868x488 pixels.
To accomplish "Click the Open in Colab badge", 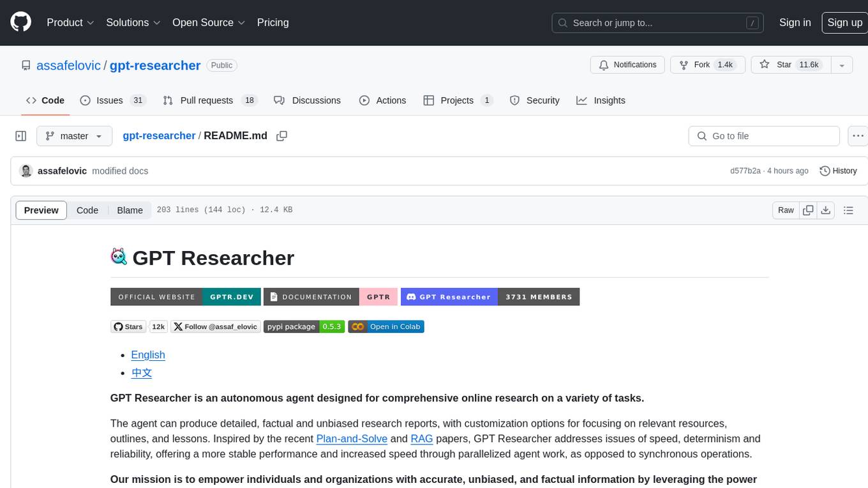I will 386,326.
